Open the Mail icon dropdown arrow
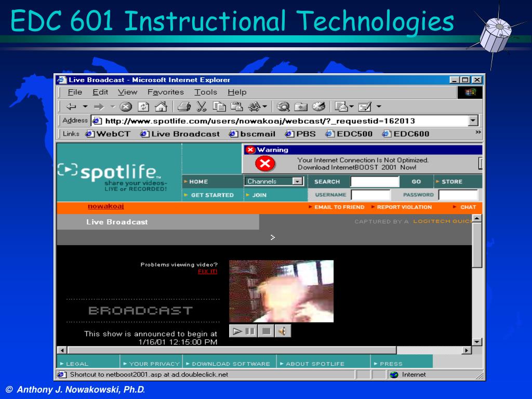Viewport: 532px width, 399px height. pyautogui.click(x=351, y=107)
